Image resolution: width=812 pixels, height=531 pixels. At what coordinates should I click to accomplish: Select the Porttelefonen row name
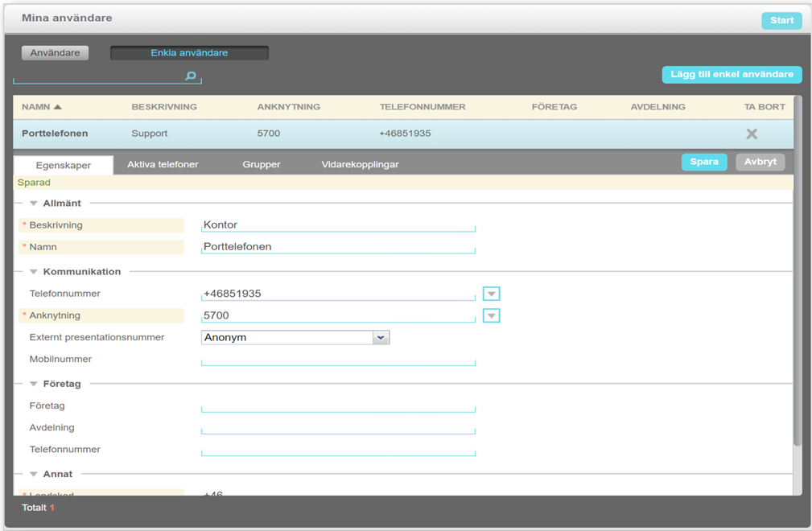(x=55, y=134)
